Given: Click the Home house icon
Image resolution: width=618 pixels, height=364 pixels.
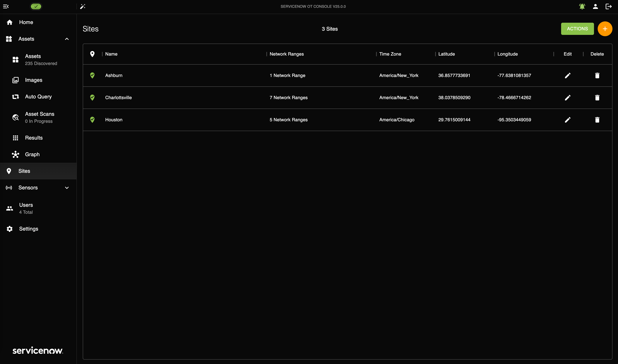Looking at the screenshot, I should [x=10, y=22].
